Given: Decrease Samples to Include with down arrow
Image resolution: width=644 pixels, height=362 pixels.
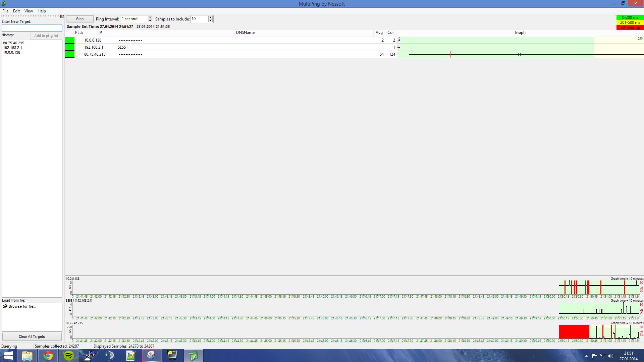Looking at the screenshot, I should click(x=210, y=21).
